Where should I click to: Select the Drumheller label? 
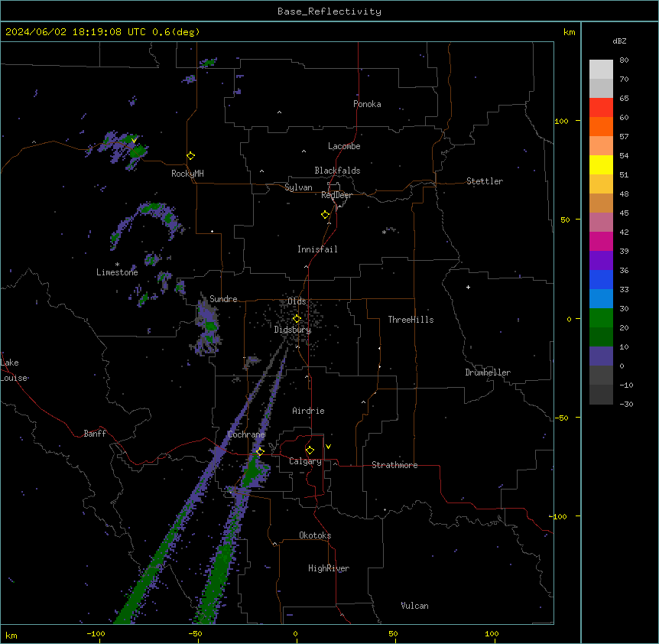tap(488, 372)
